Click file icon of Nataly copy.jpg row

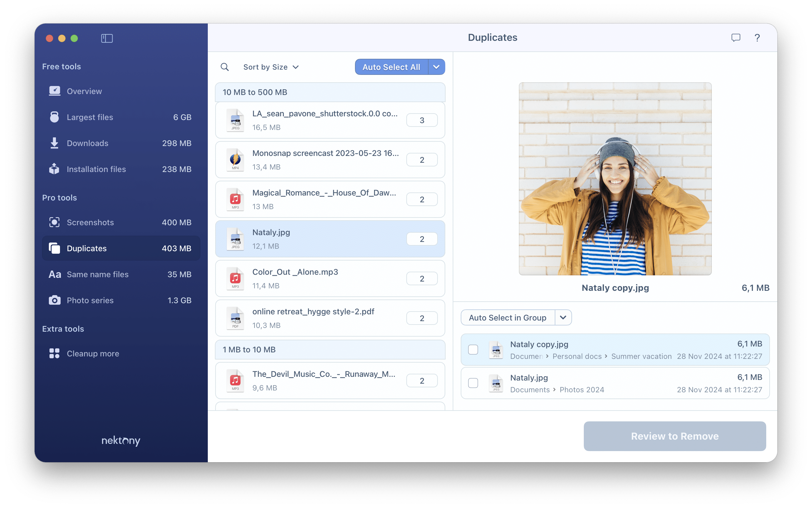tap(496, 350)
